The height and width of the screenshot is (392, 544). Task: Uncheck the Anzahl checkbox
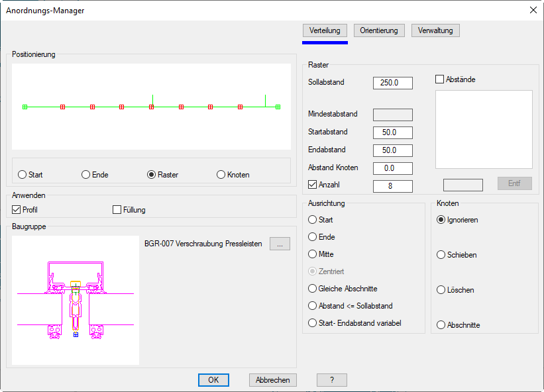pos(313,185)
